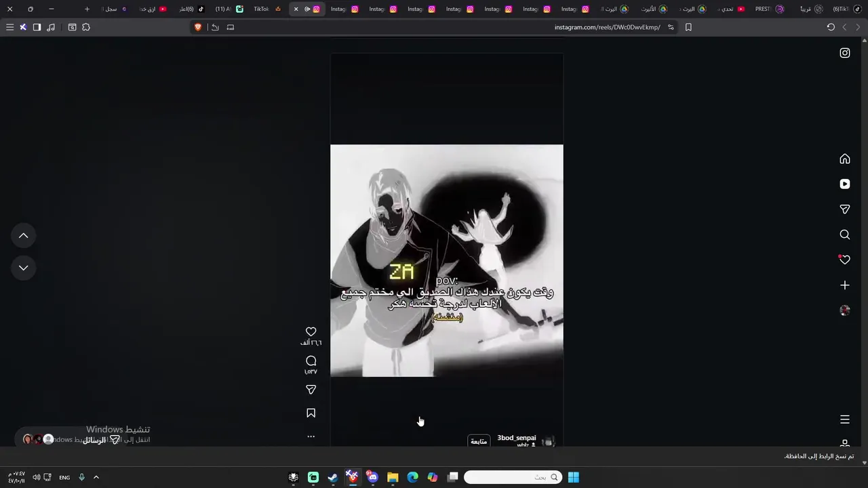Viewport: 868px width, 488px height.
Task: Click the متابعة follow button
Action: pos(479,441)
